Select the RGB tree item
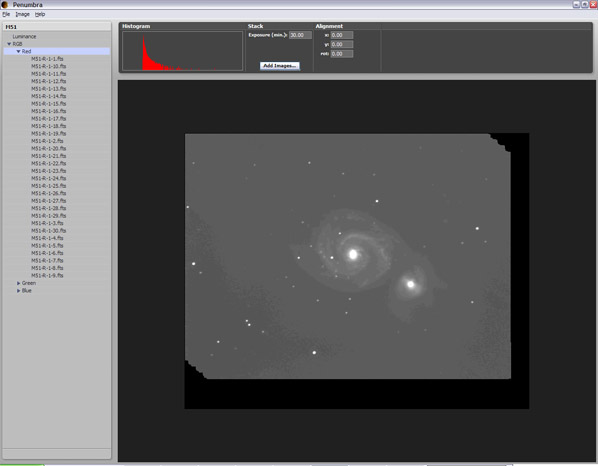This screenshot has width=598, height=466. (x=17, y=44)
